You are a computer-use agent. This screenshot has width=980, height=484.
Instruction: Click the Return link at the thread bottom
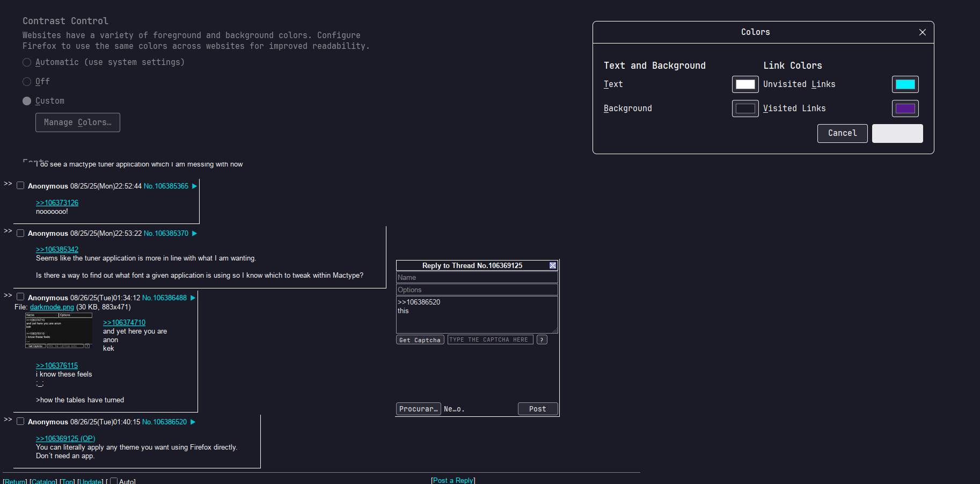[15, 481]
